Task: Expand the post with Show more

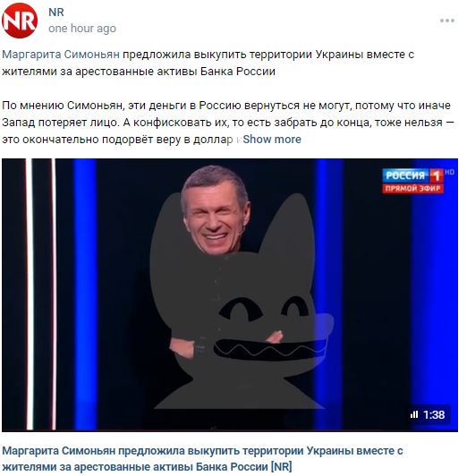Action: click(x=272, y=140)
